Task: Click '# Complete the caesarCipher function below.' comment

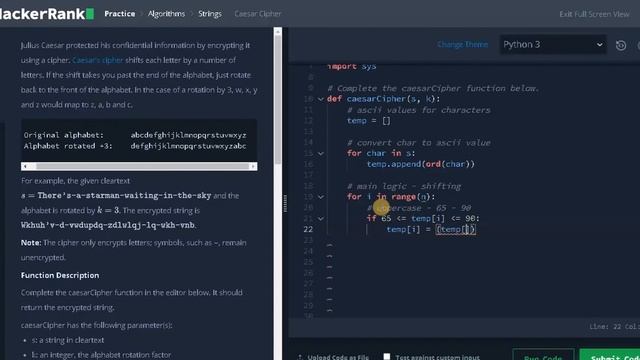Action: click(x=433, y=88)
